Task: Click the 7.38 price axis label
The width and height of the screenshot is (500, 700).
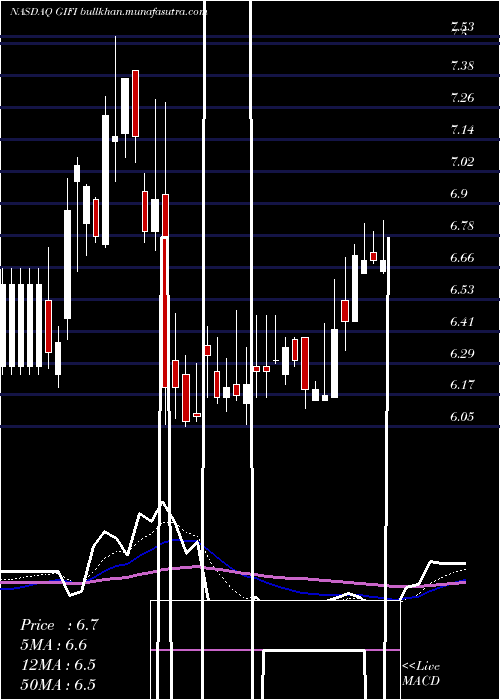Action: pyautogui.click(x=462, y=67)
